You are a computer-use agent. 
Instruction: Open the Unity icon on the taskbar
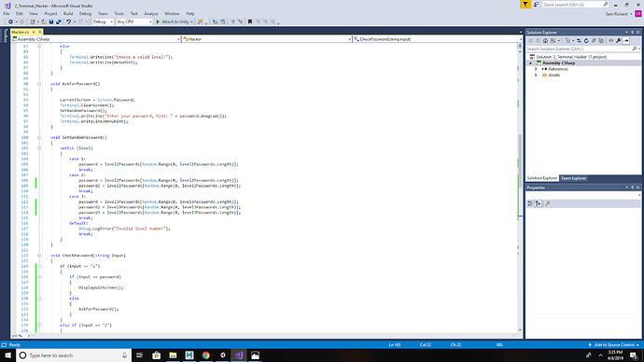pos(222,355)
